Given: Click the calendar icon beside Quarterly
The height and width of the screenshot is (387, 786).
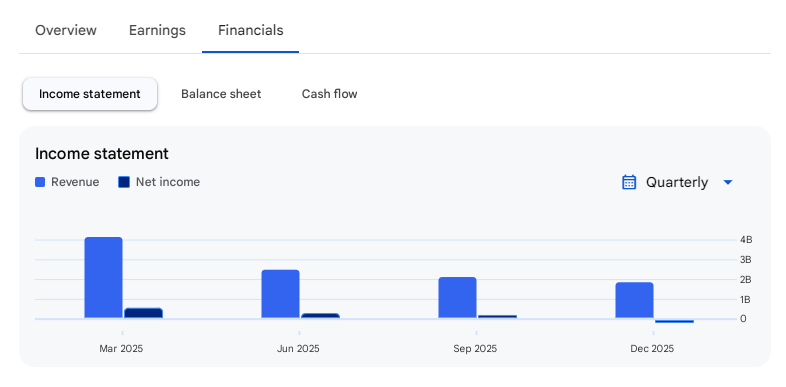Looking at the screenshot, I should [x=629, y=182].
